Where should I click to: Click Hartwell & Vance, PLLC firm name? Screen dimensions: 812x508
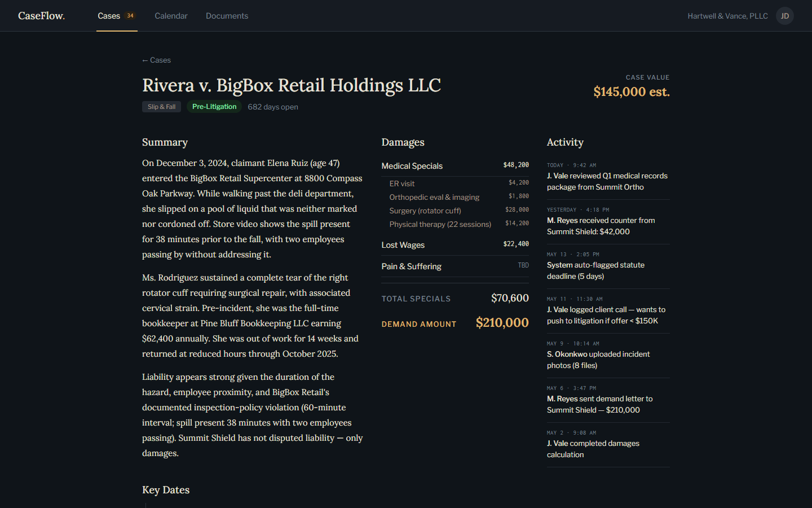click(727, 16)
